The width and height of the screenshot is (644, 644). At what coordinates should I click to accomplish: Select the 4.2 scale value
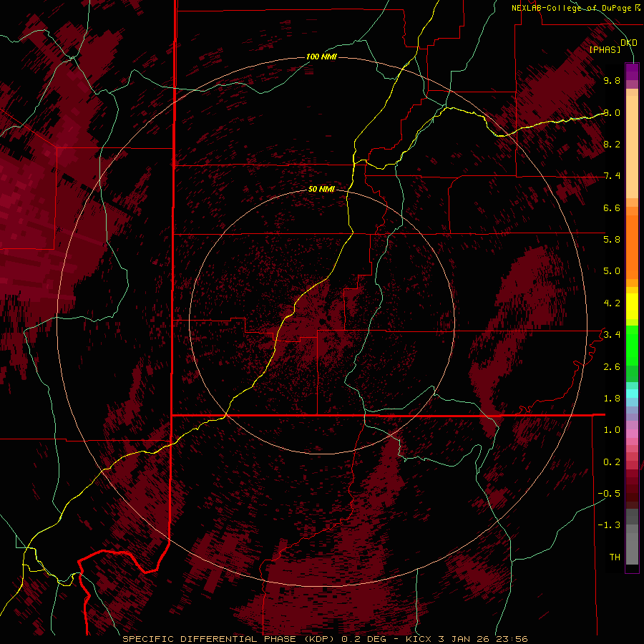click(x=612, y=303)
